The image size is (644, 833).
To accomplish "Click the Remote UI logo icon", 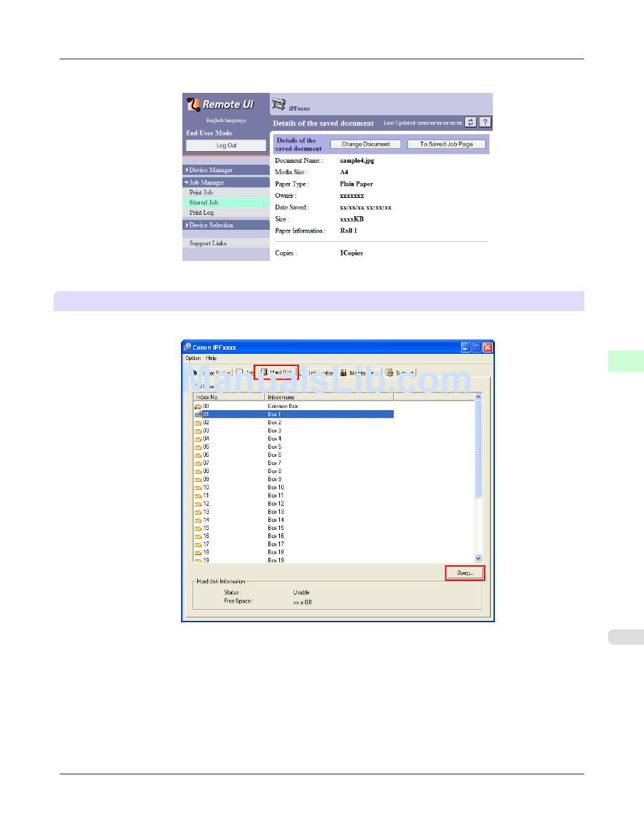I will pos(193,104).
